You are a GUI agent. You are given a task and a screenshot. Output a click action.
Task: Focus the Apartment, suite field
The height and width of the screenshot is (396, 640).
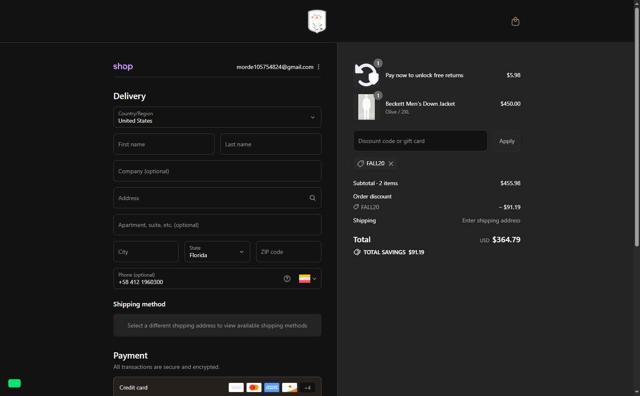(x=217, y=225)
